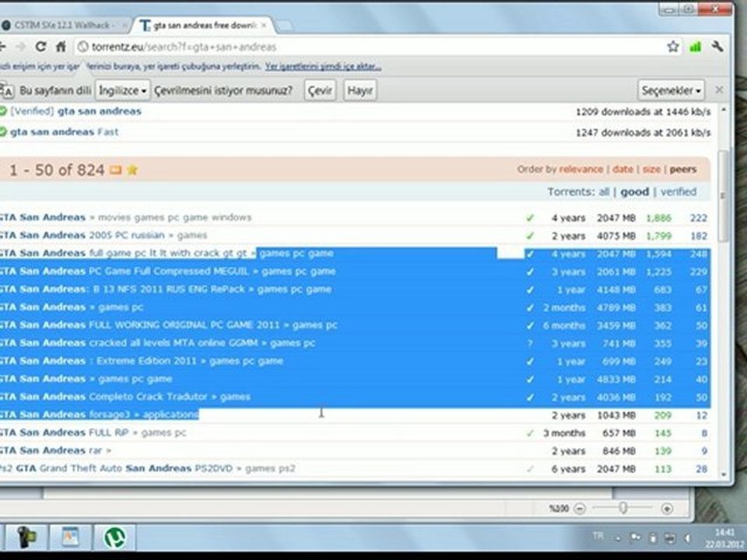
Task: Click the translate bar language icon
Action: 7,90
